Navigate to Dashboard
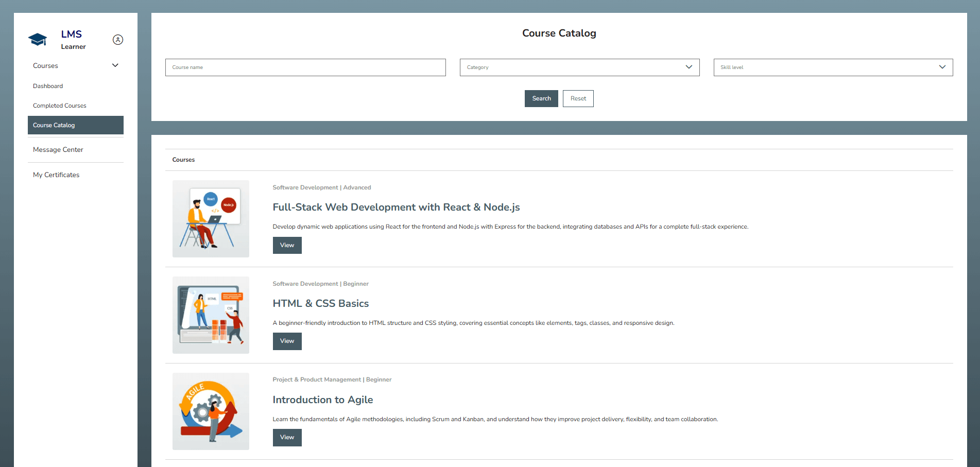Screen dimensions: 980x467 [48, 86]
